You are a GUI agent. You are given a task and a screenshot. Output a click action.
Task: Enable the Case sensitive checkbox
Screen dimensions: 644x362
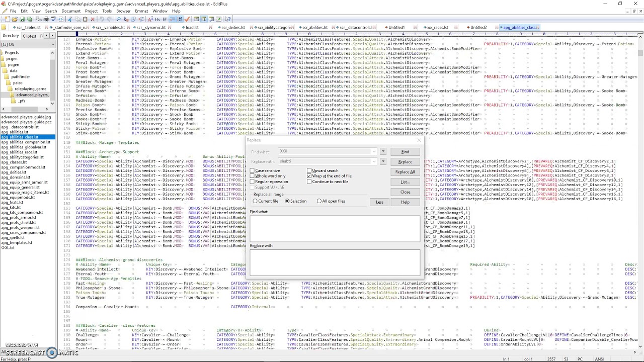coord(253,170)
